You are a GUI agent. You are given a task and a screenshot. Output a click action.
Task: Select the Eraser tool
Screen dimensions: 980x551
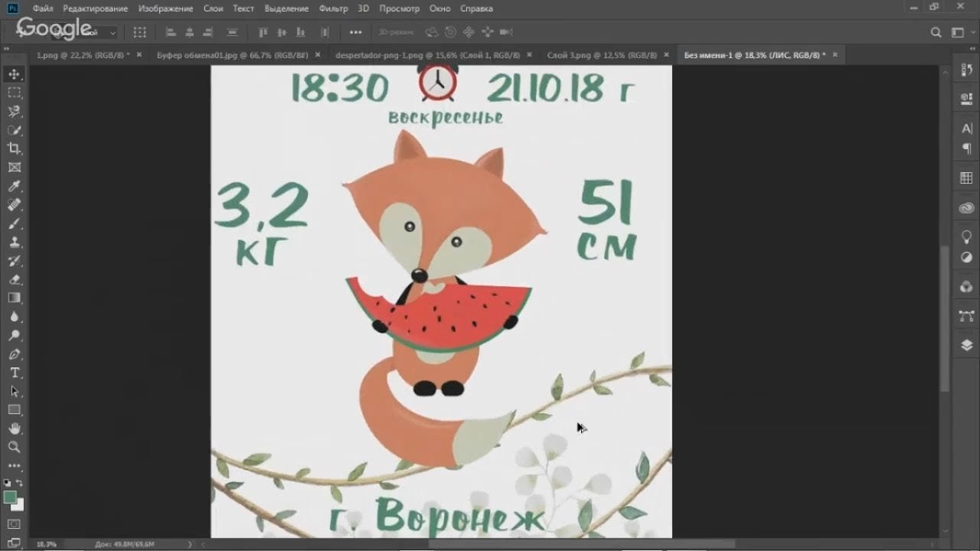(15, 279)
